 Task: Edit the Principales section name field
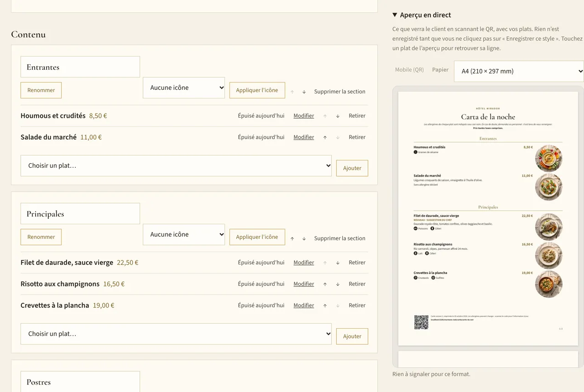[80, 214]
